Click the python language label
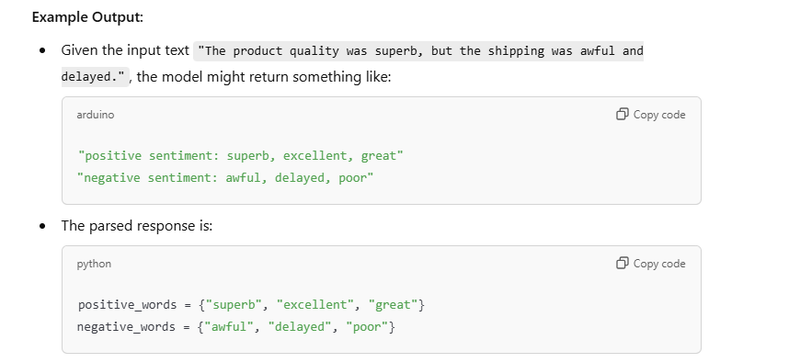This screenshot has height=360, width=800. [x=94, y=264]
